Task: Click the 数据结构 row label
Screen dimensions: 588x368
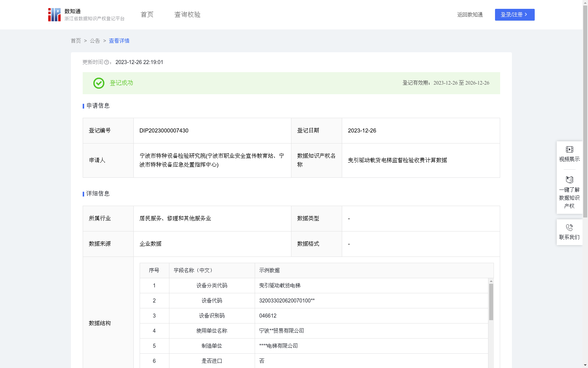Action: point(100,323)
